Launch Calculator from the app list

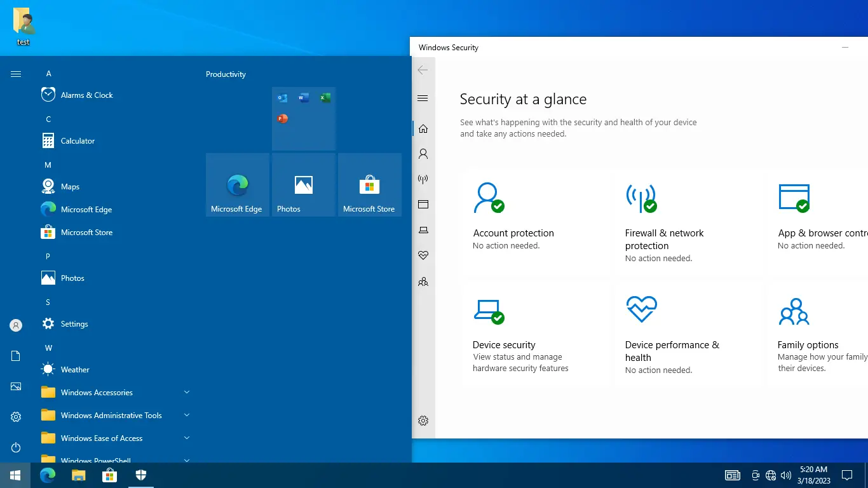[116, 141]
